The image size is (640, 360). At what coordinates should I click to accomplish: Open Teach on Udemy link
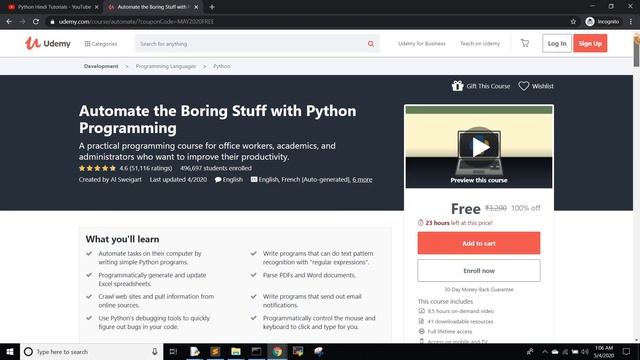pos(480,43)
